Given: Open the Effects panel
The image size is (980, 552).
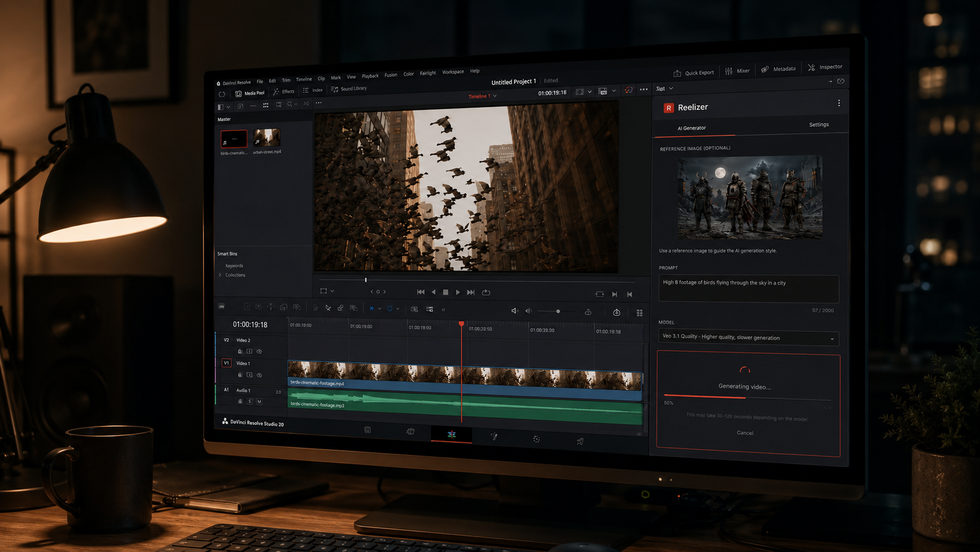Looking at the screenshot, I should (x=284, y=92).
